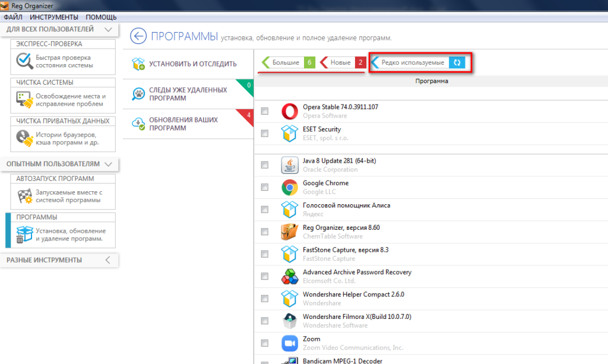This screenshot has width=608, height=364.
Task: Click the Программа column header
Action: click(431, 81)
